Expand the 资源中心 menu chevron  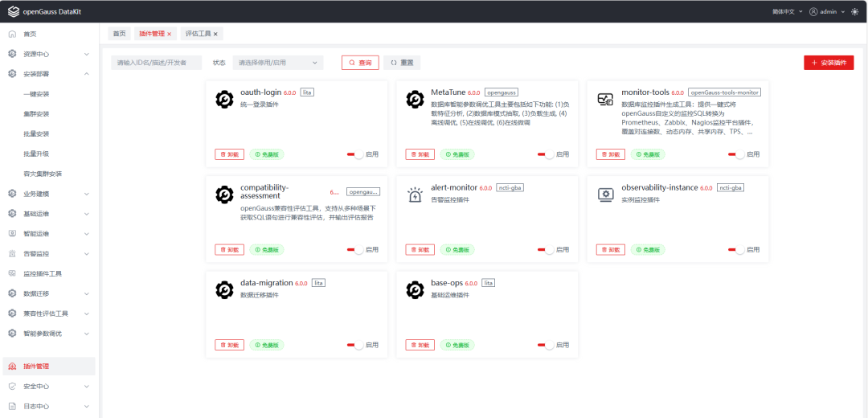click(86, 54)
